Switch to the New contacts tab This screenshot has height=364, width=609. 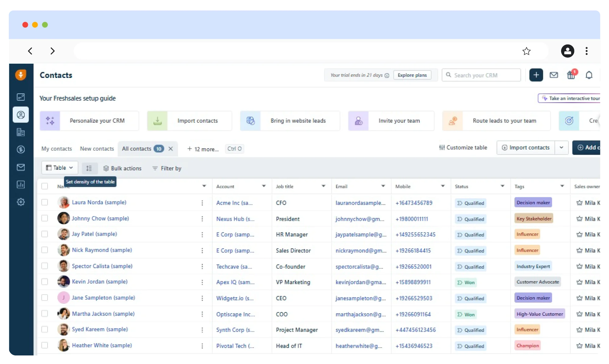97,149
